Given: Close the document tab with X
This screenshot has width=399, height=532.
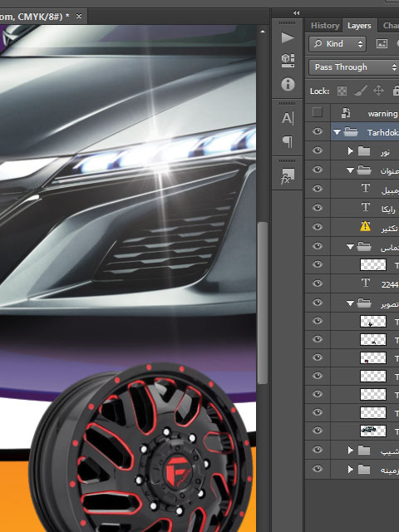Looking at the screenshot, I should (79, 16).
